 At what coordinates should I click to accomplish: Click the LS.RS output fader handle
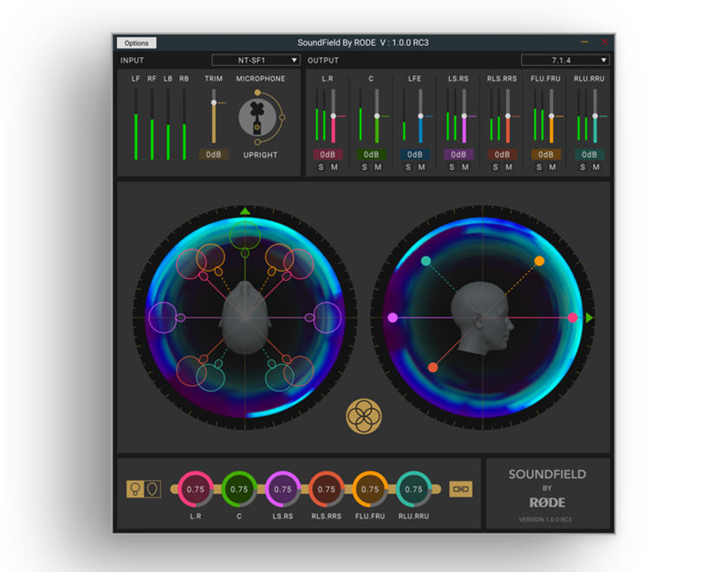click(x=464, y=116)
